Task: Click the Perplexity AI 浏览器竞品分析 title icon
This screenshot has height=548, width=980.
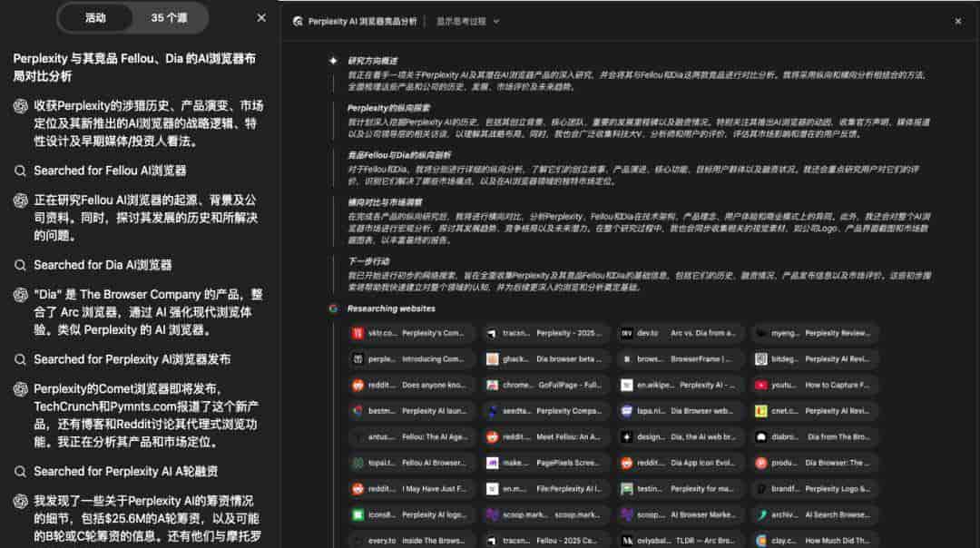Action: coord(298,21)
